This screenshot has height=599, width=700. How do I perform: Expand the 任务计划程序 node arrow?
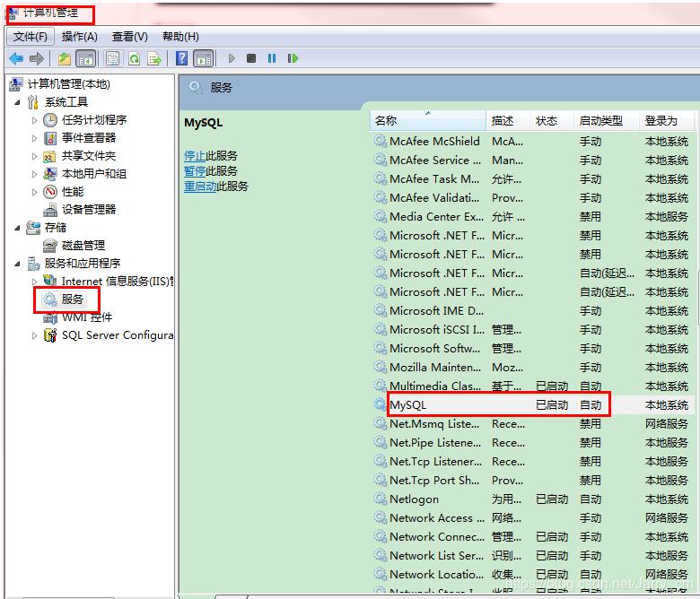point(34,120)
